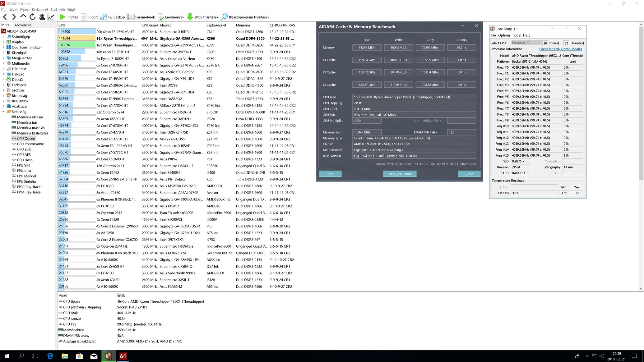Open Core Temp Help menu

(526, 35)
